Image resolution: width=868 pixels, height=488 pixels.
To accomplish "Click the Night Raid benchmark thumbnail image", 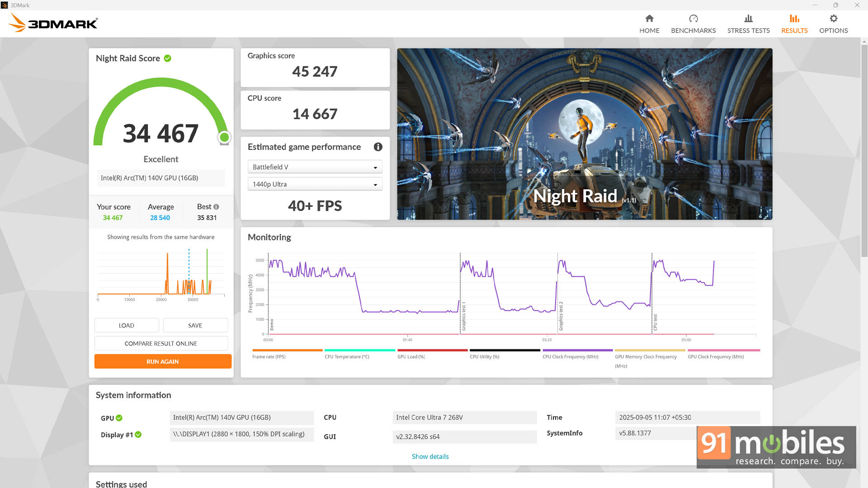I will 584,134.
